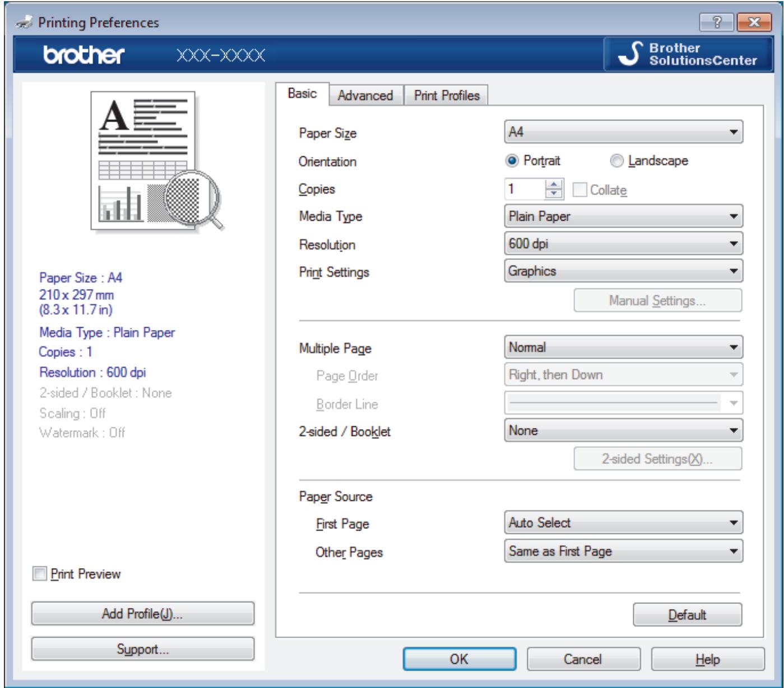784x688 pixels.
Task: Click the 2-sided Settings(X)... button
Action: pyautogui.click(x=657, y=459)
